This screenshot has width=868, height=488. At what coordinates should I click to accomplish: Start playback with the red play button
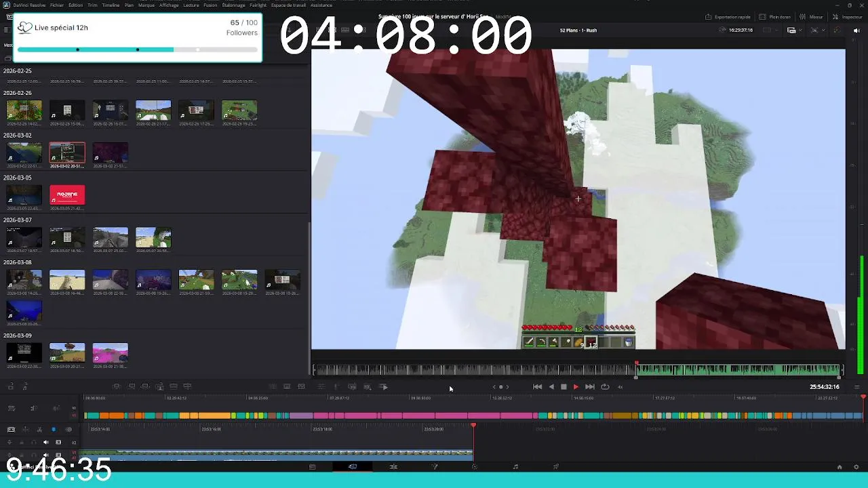point(576,387)
